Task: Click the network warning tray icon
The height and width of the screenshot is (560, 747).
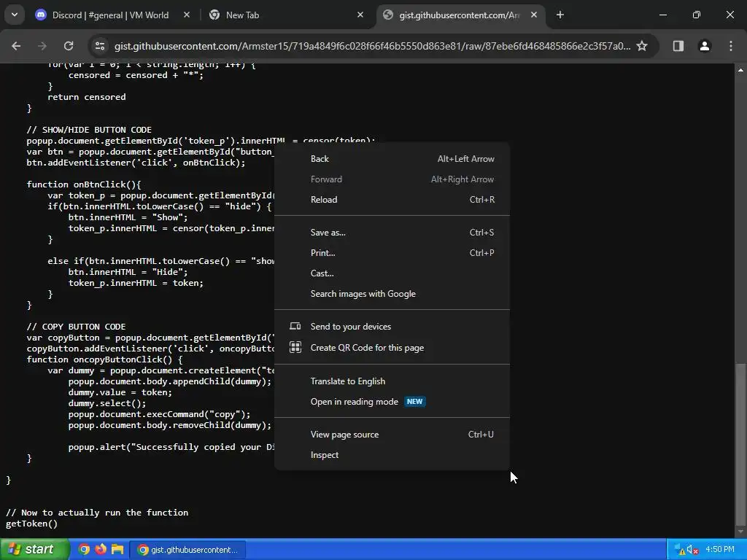Action: click(x=680, y=550)
